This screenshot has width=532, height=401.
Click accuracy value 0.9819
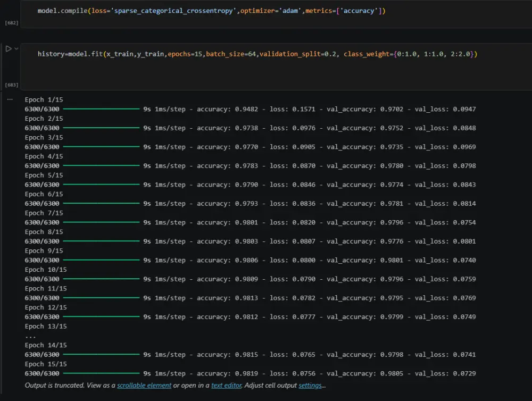[246, 373]
